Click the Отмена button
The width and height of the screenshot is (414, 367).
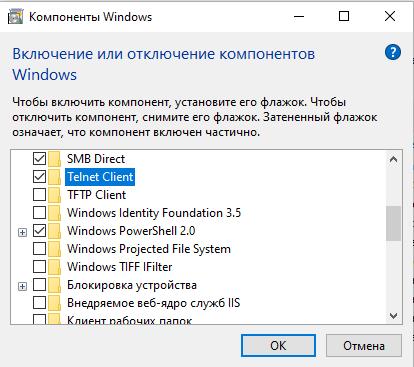(x=364, y=346)
